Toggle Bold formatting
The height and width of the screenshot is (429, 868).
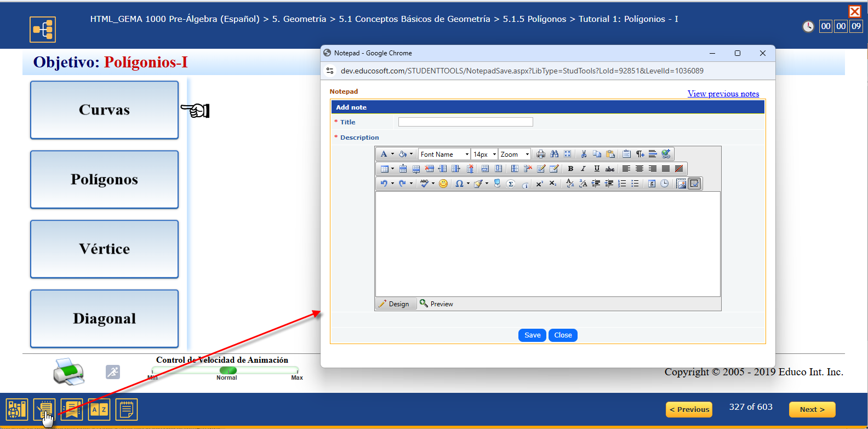[570, 169]
